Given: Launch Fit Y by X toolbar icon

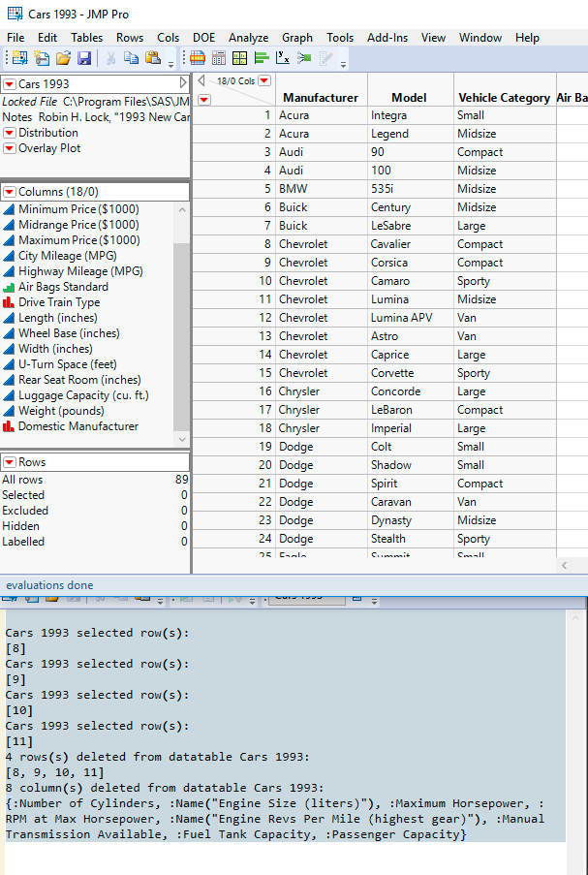Looking at the screenshot, I should coord(283,58).
